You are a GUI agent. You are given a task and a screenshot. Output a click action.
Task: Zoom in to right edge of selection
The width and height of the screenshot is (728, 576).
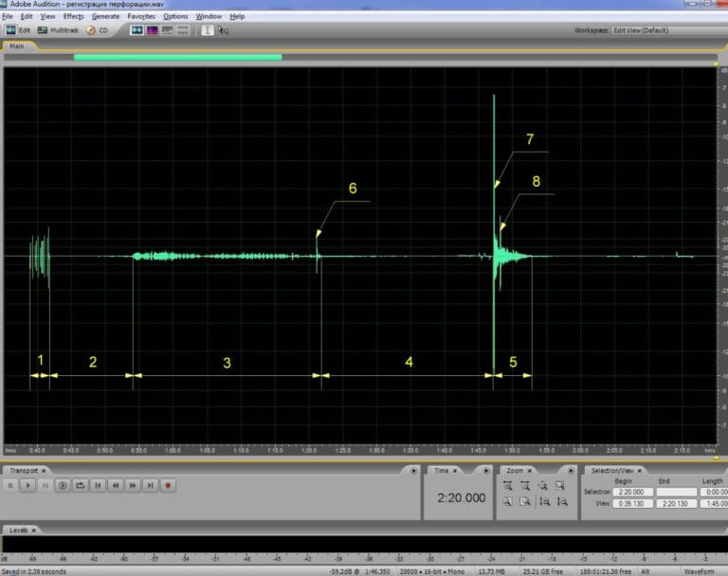click(x=525, y=501)
